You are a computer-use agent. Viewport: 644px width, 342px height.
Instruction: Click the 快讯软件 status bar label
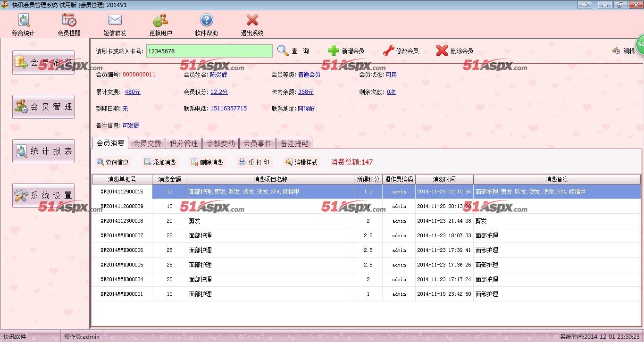[x=15, y=337]
